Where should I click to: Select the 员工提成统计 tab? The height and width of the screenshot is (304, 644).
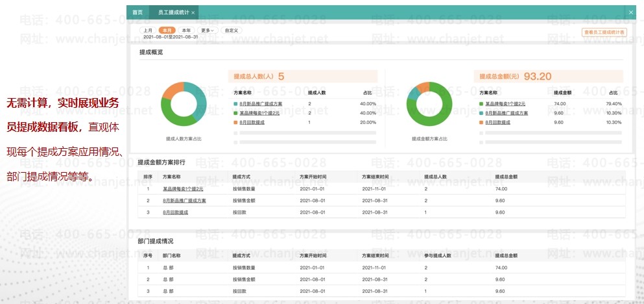tap(171, 12)
